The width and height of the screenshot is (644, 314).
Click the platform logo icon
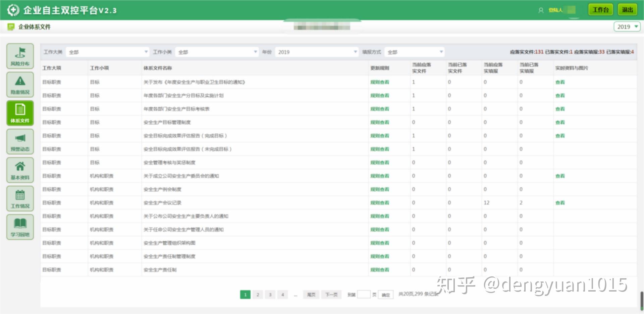click(13, 10)
